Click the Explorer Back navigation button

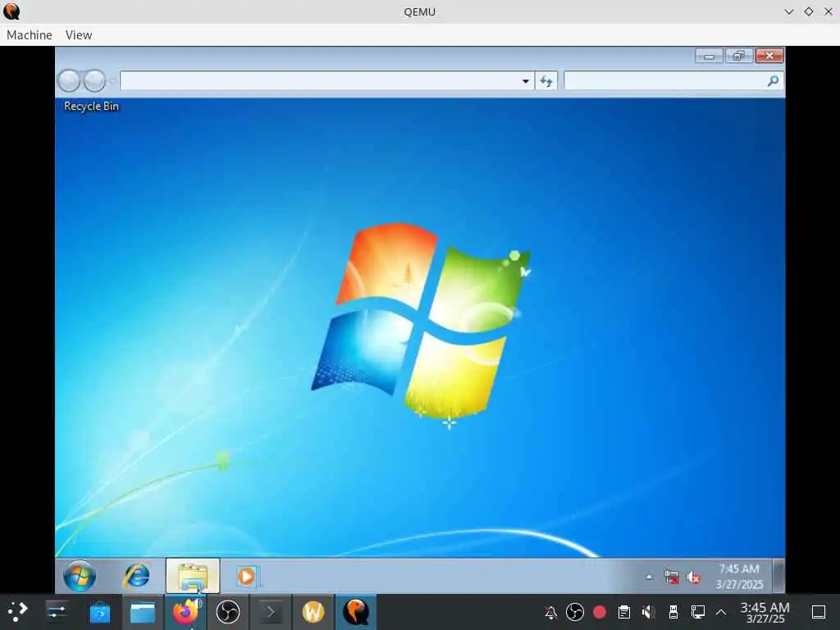[69, 81]
